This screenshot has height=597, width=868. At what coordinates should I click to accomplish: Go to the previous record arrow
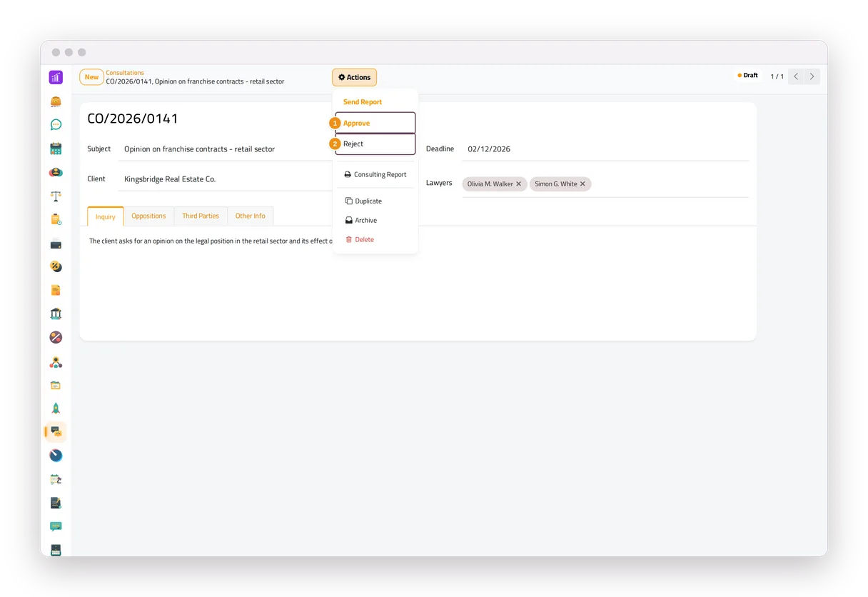click(x=796, y=76)
